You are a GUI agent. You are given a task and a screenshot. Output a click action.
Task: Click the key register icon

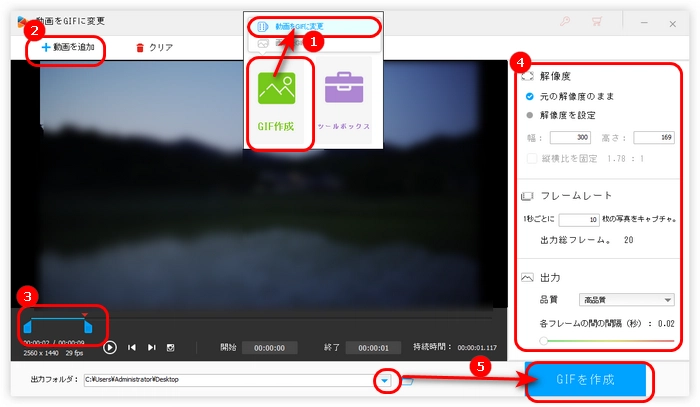click(x=565, y=21)
